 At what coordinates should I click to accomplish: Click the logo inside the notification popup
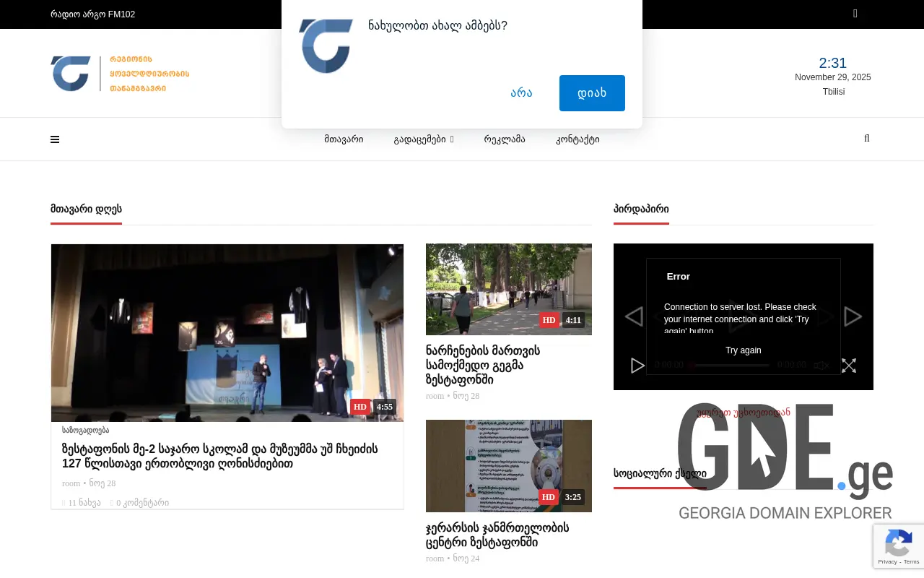(325, 46)
